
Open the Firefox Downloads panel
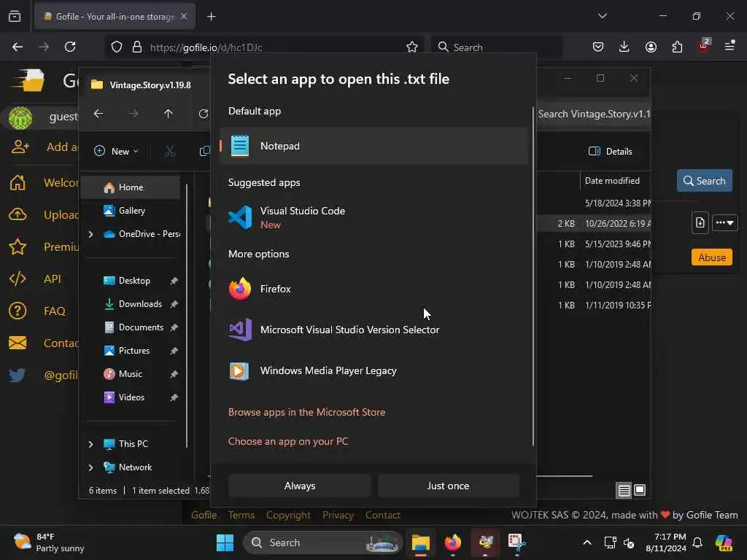(x=624, y=47)
